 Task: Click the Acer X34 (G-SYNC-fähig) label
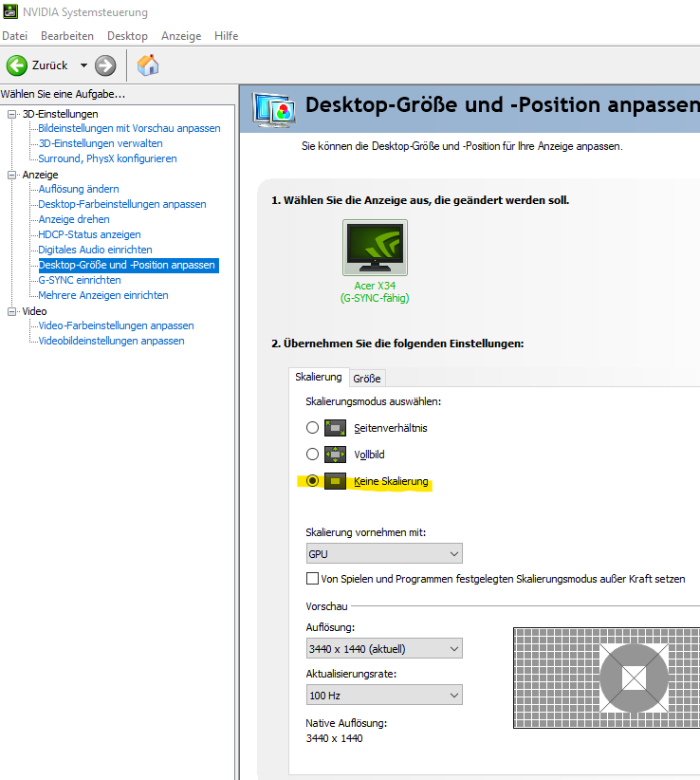tap(375, 292)
